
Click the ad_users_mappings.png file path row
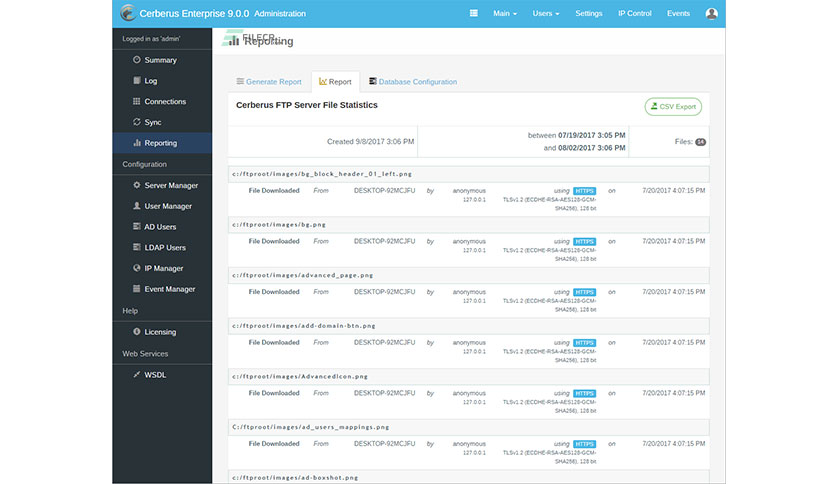[x=469, y=427]
